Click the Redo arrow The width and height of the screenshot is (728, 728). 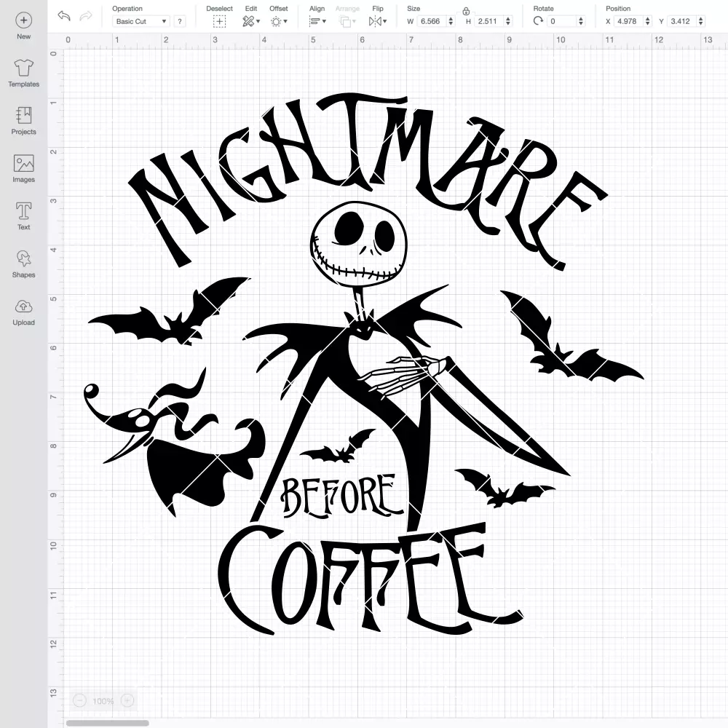86,16
